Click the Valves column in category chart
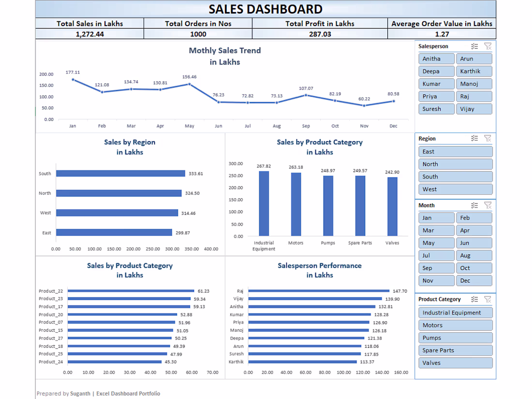 (392, 207)
